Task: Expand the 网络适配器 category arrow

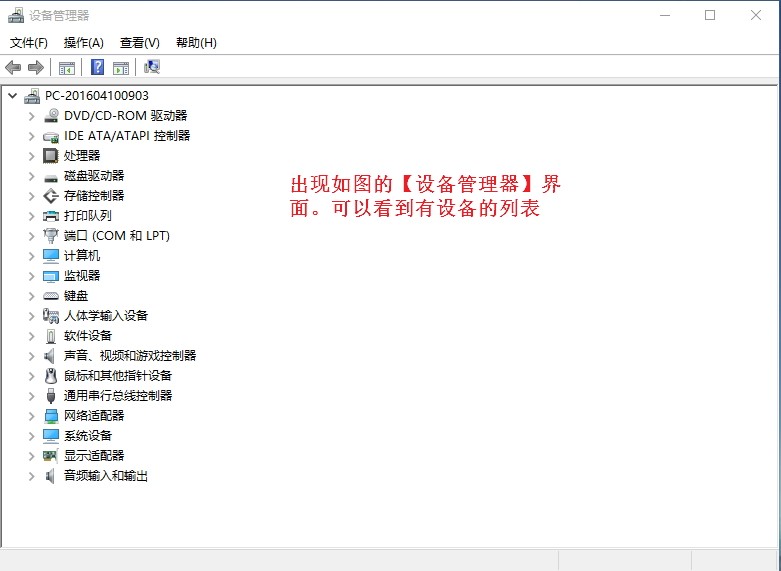Action: click(x=31, y=416)
